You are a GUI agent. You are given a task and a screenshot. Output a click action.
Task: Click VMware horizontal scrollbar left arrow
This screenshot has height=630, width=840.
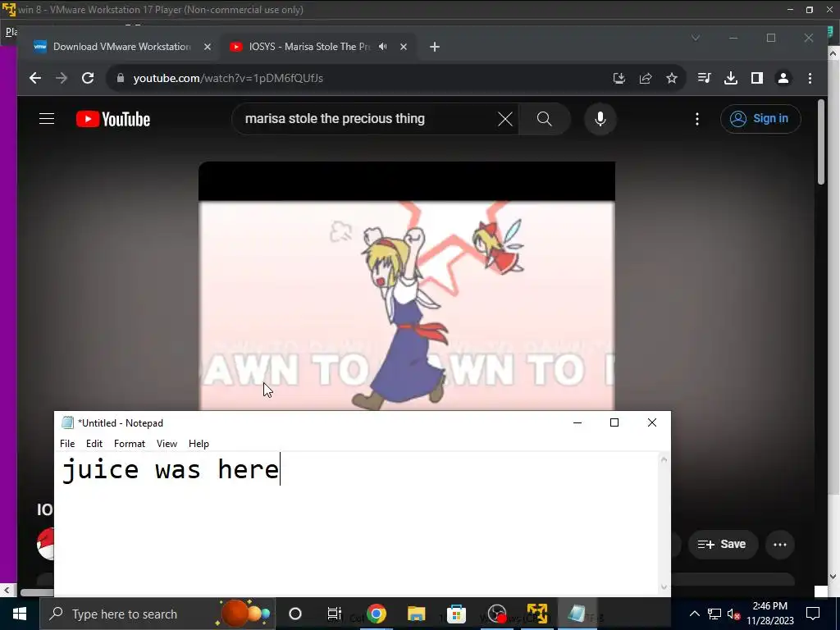click(7, 591)
